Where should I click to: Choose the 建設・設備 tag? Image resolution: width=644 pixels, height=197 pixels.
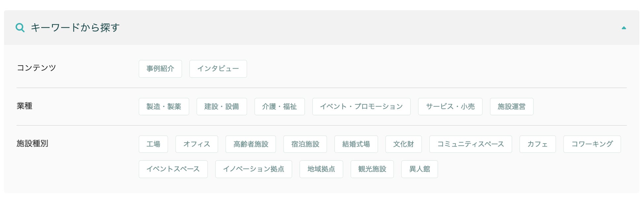point(222,107)
